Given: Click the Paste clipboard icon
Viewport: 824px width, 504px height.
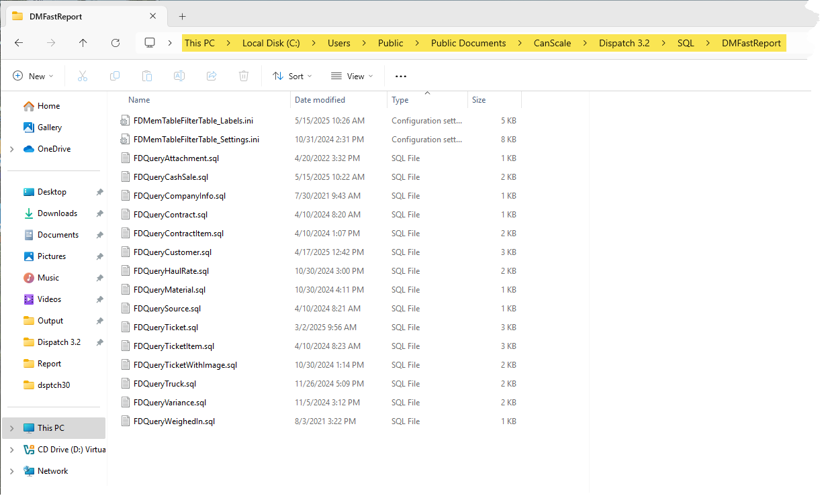Looking at the screenshot, I should (x=147, y=77).
